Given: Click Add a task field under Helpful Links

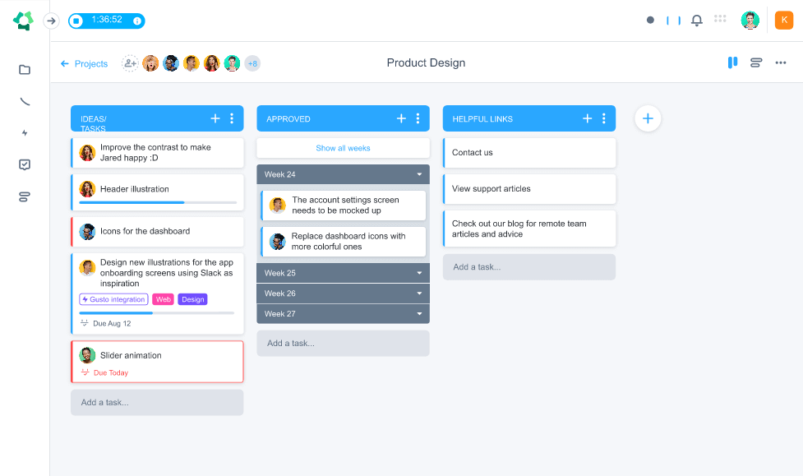Looking at the screenshot, I should [x=529, y=267].
